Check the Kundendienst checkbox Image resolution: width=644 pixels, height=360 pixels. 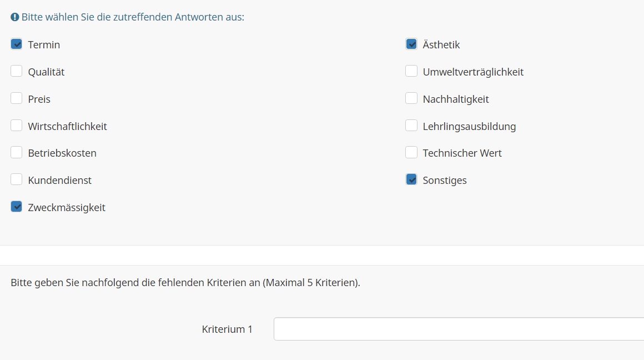[x=17, y=180]
